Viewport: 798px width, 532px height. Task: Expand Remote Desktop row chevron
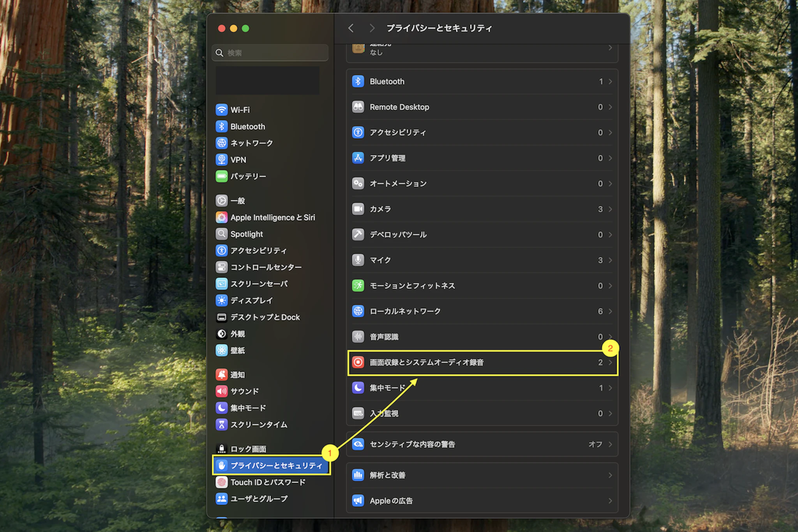click(x=610, y=107)
